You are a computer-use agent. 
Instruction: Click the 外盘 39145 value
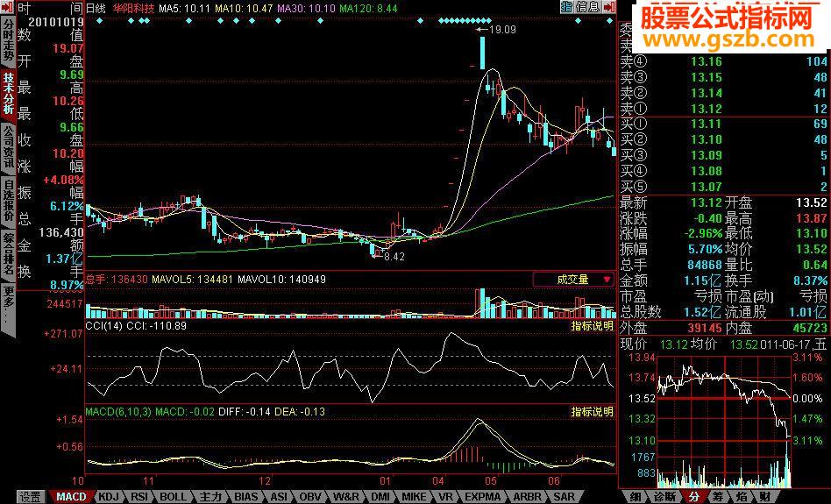click(x=706, y=329)
